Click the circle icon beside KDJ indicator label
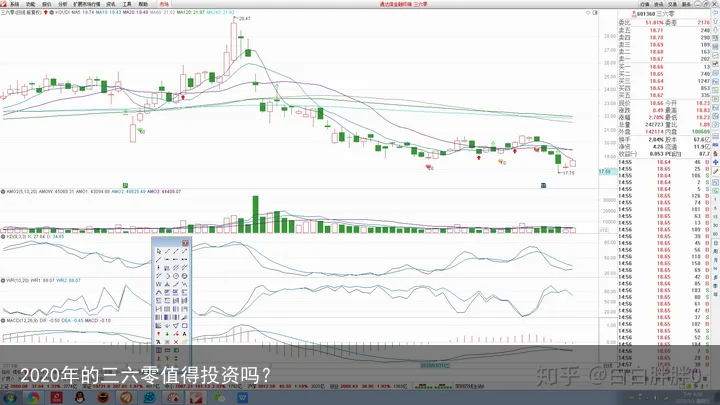This screenshot has height=405, width=720. click(3, 236)
